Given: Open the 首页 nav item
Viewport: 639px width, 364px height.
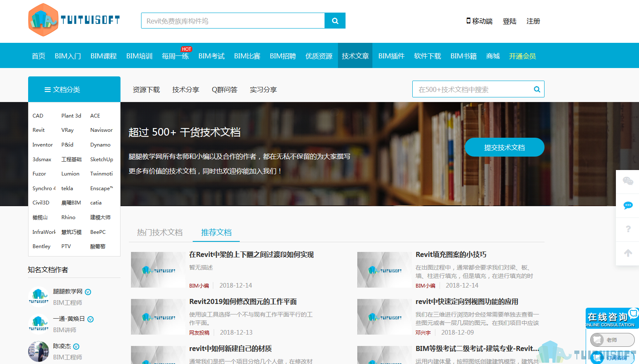Looking at the screenshot, I should click(39, 56).
